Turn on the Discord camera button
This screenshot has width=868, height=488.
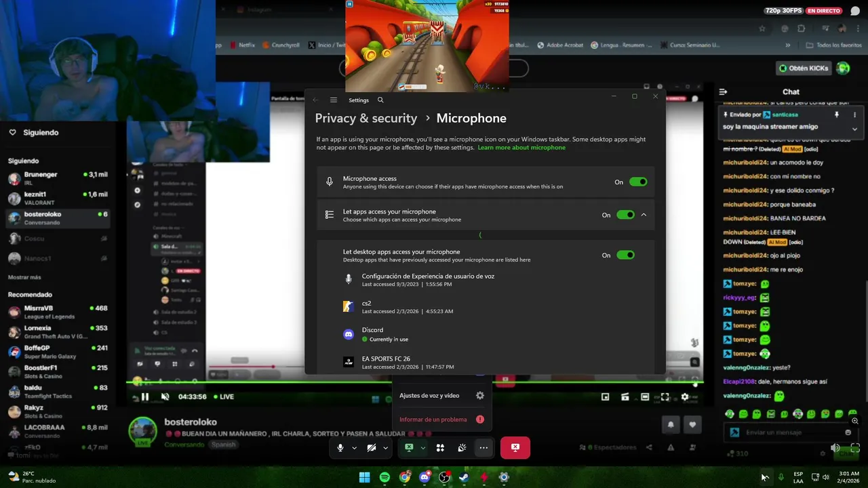[x=372, y=447]
